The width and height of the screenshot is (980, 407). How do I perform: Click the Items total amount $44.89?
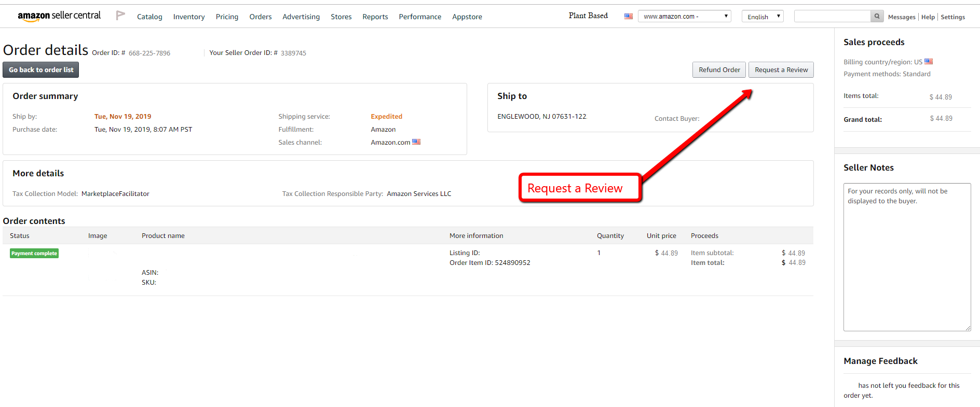pos(941,97)
